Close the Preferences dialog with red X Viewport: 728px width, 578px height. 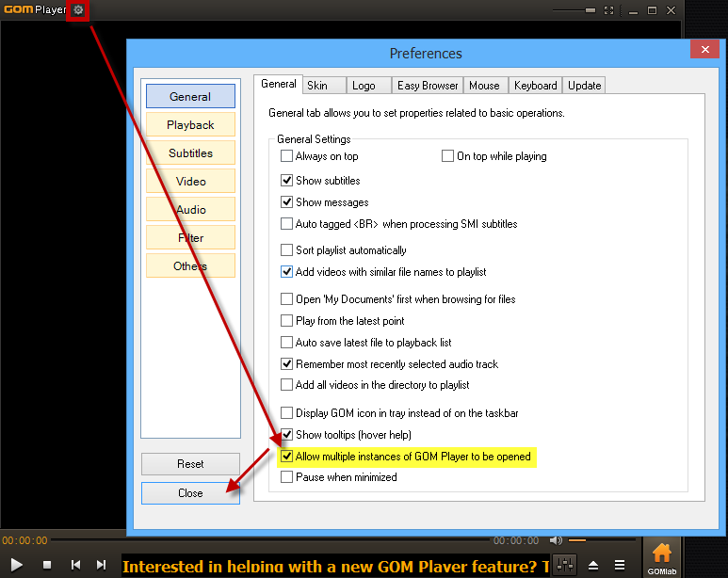[704, 50]
